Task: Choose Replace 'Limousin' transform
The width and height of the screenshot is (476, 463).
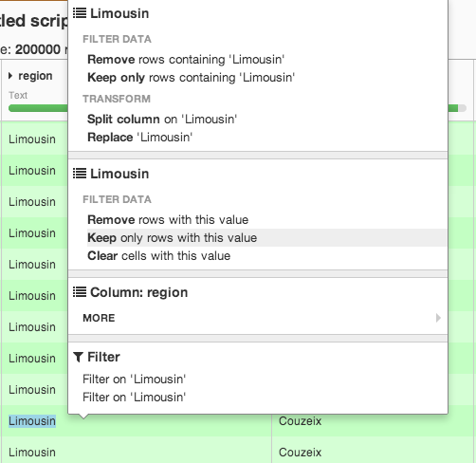Action: click(x=139, y=138)
